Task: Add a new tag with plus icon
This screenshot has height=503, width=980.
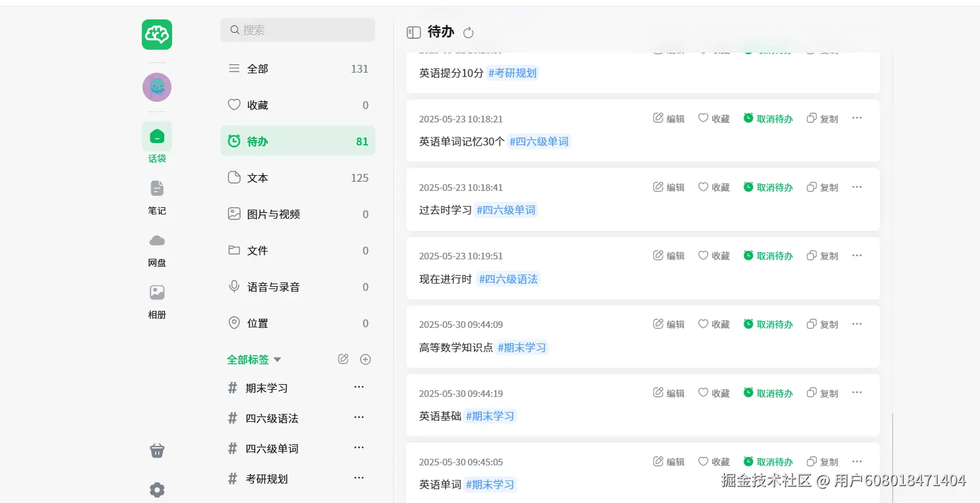Action: (x=365, y=359)
